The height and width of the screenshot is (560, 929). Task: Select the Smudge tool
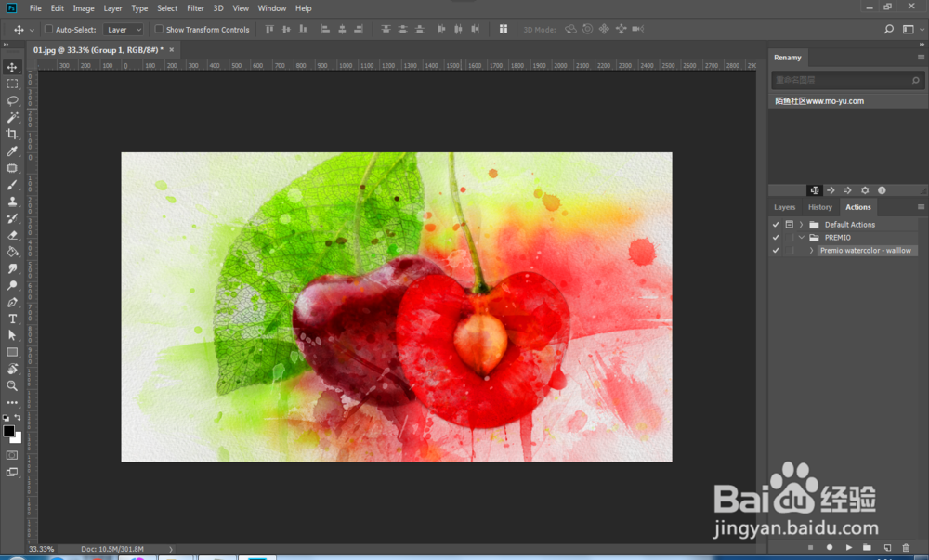(12, 268)
